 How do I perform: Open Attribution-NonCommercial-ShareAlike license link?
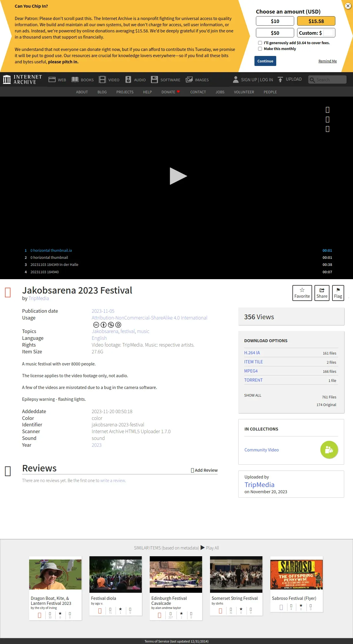[x=149, y=318]
